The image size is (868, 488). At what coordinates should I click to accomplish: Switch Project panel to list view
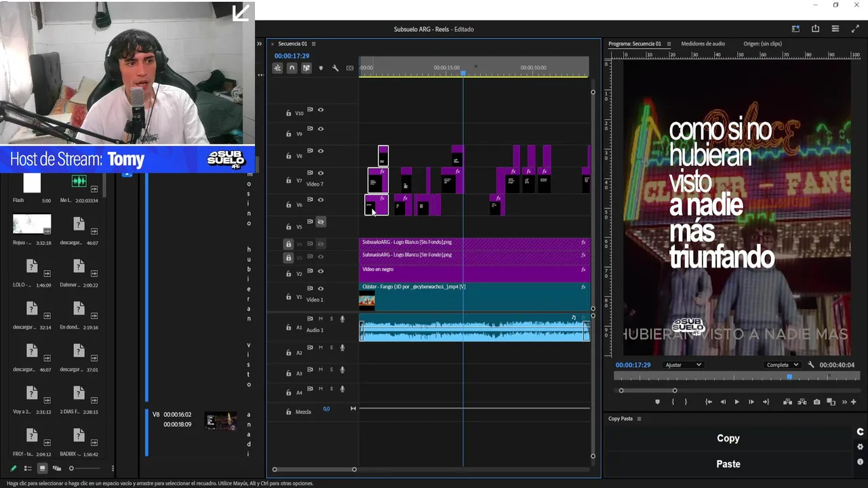point(28,468)
